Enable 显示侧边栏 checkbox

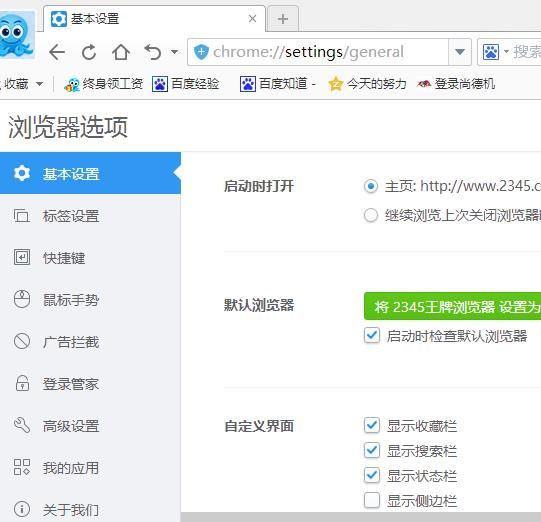coord(372,500)
